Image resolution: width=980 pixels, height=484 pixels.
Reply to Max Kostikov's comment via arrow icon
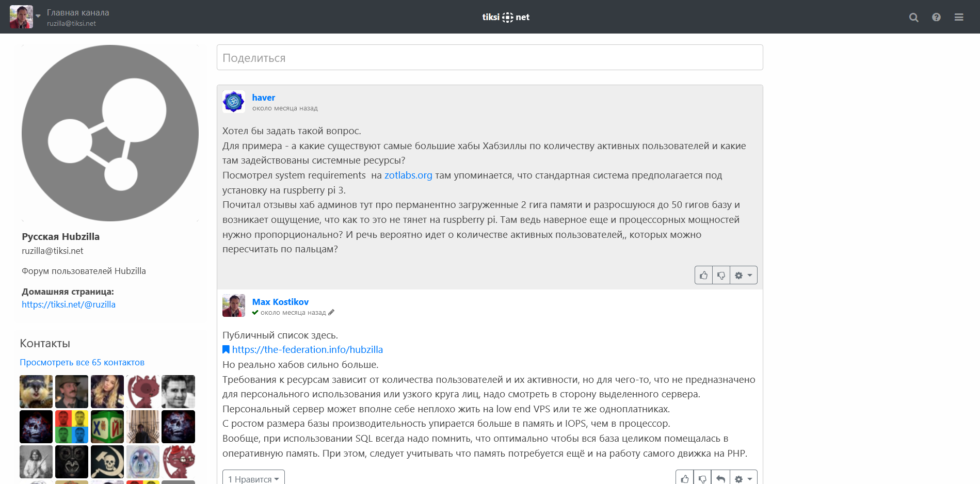[720, 478]
